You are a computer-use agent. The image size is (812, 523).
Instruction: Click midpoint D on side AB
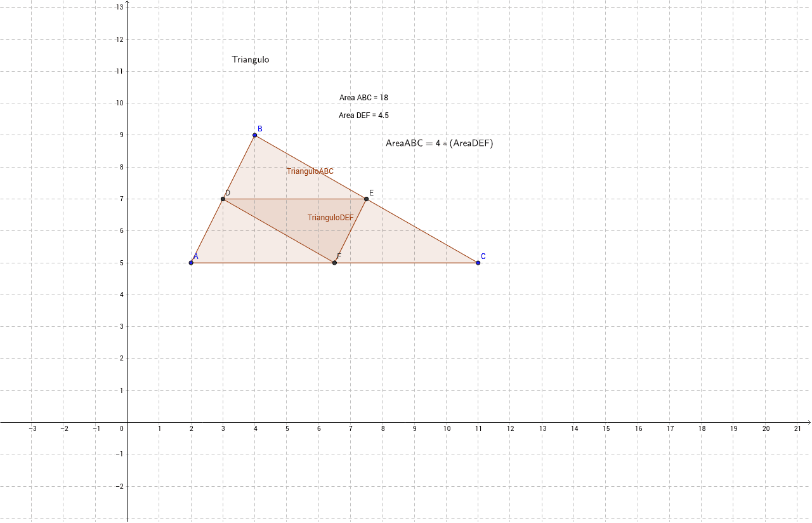[x=223, y=199]
